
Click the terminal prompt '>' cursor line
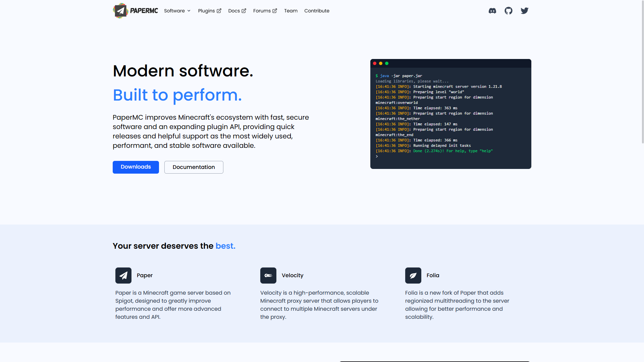(x=377, y=156)
